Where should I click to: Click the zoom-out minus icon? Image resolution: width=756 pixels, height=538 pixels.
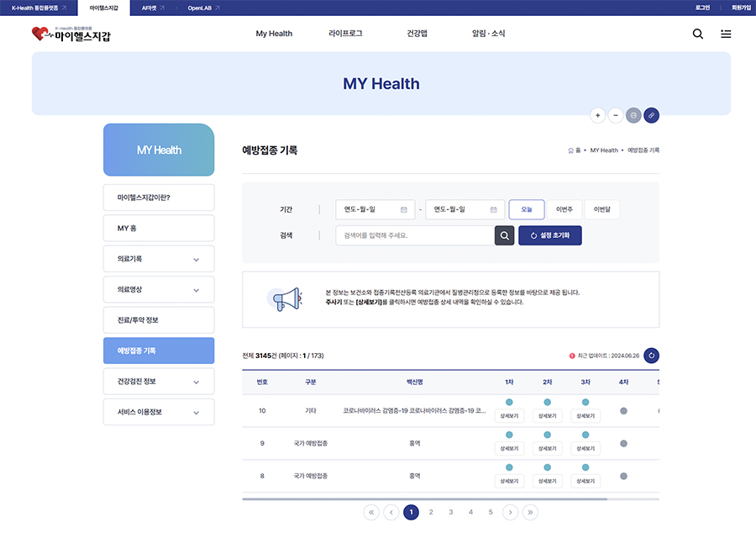click(x=616, y=115)
